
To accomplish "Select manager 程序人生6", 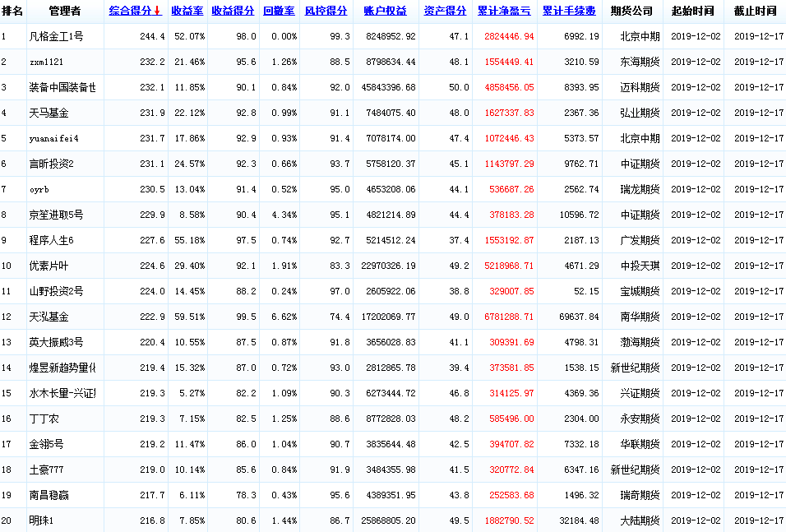I will tap(51, 240).
